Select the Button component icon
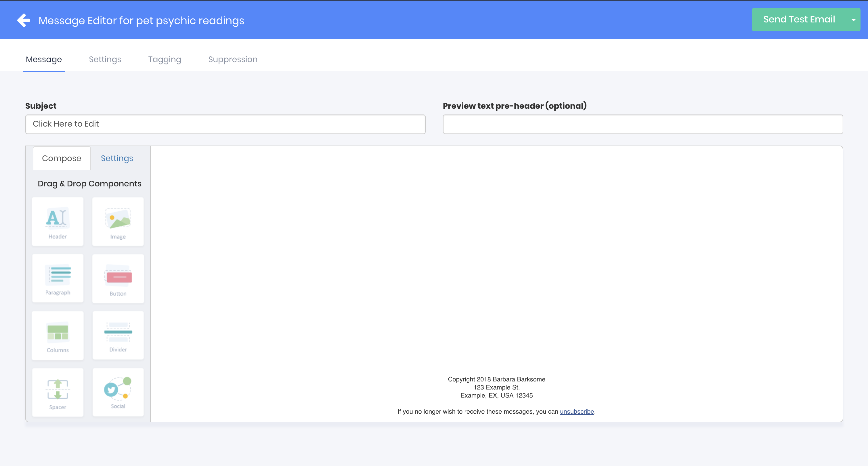This screenshot has height=466, width=868. 118,278
